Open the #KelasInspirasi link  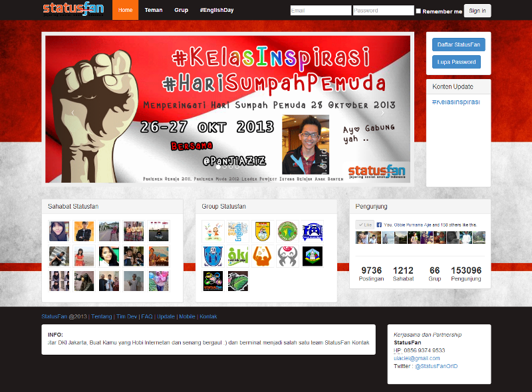click(456, 102)
